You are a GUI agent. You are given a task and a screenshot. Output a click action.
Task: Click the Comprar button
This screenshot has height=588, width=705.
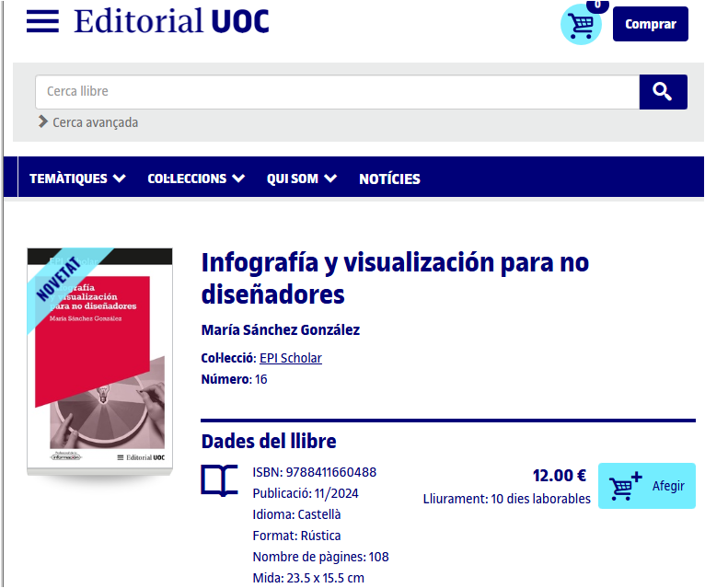click(650, 24)
